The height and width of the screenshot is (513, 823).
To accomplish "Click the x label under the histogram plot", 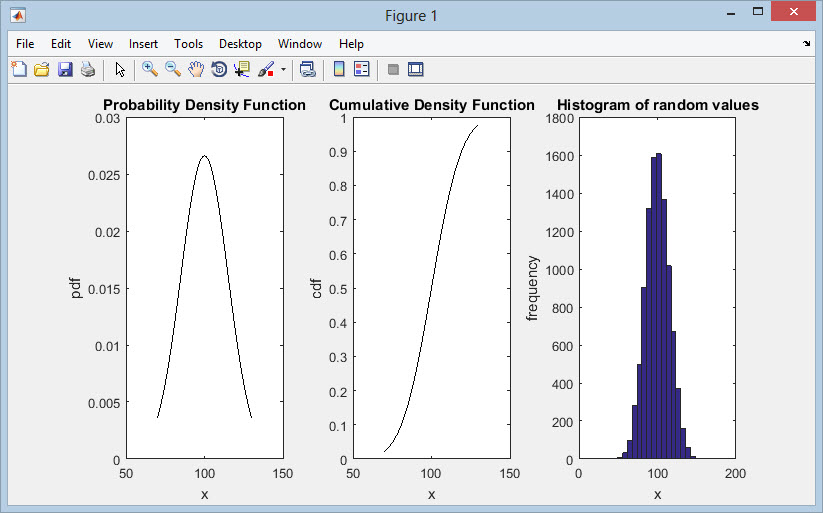I will pos(657,494).
